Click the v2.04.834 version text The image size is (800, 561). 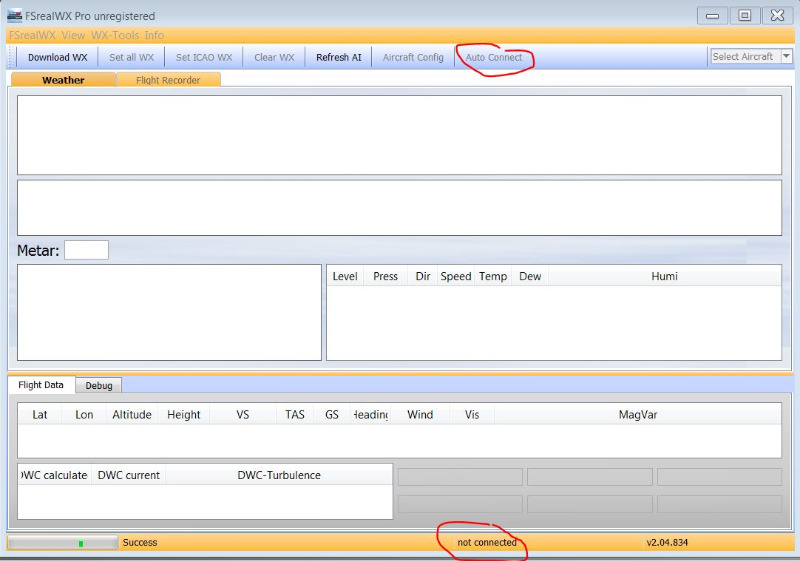[x=667, y=543]
